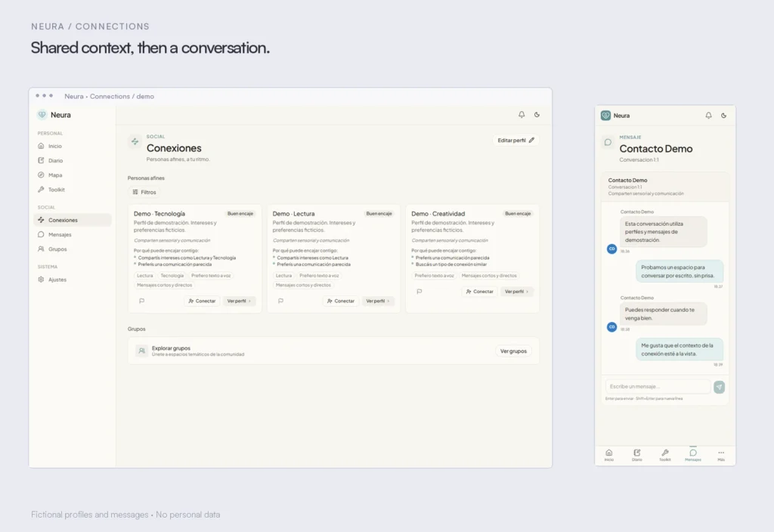The image size is (774, 532).
Task: Click the Neura logo in the desktop sidebar
Action: 42,115
